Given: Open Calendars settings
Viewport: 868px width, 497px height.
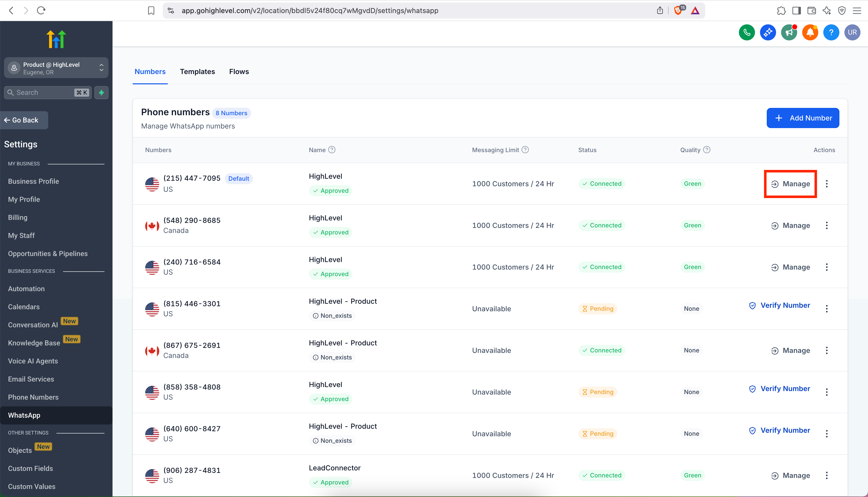Looking at the screenshot, I should [x=24, y=307].
